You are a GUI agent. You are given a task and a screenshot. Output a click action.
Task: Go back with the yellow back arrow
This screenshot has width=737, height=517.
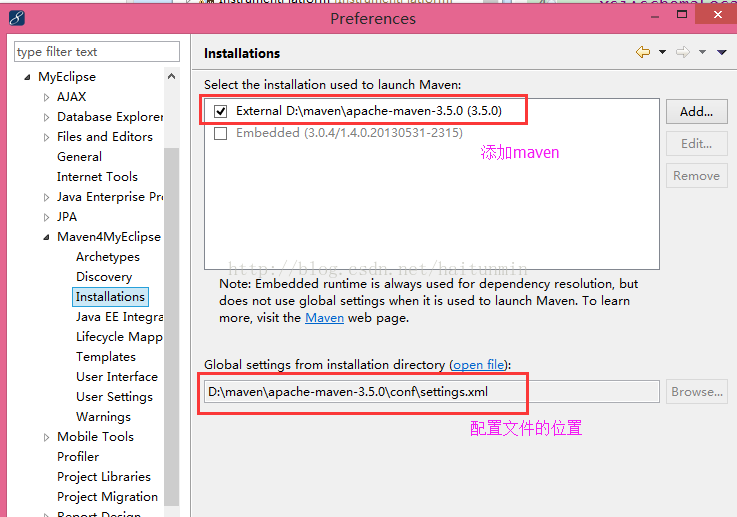643,52
